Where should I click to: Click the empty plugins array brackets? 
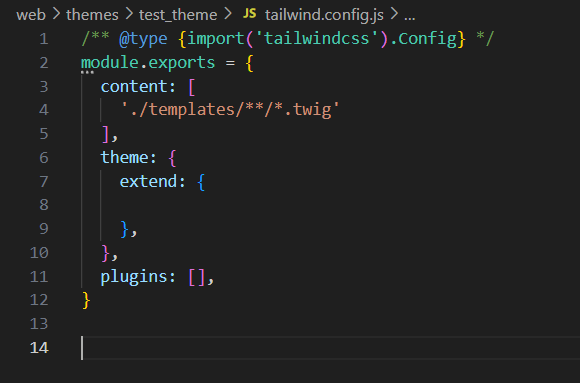[197, 277]
